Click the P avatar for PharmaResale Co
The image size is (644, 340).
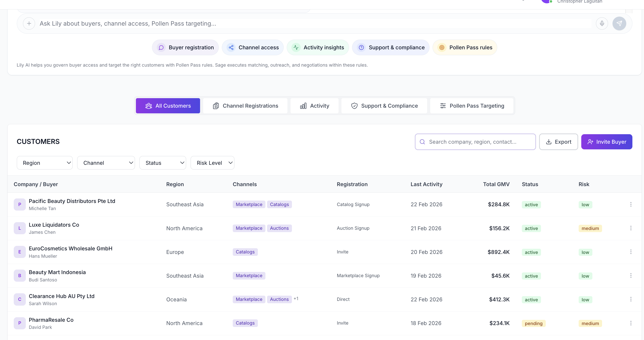(x=20, y=323)
